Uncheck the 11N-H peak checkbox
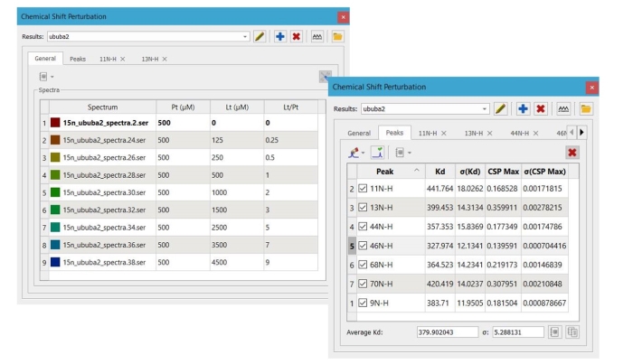The width and height of the screenshot is (633, 364). click(363, 189)
